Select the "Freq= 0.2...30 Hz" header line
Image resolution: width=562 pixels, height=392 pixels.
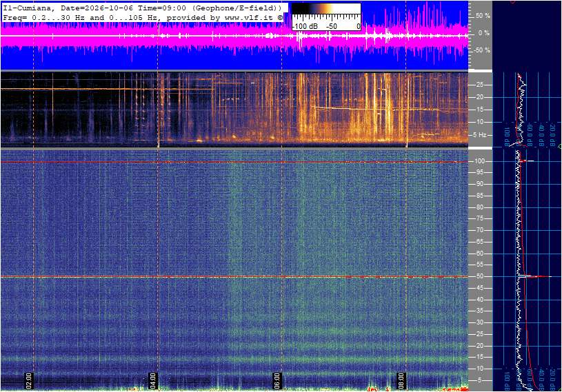click(x=142, y=17)
